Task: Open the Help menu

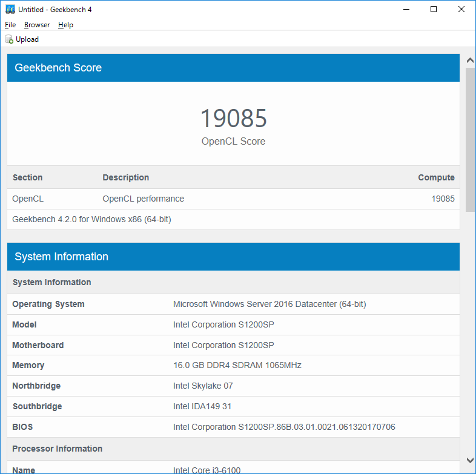Action: click(65, 25)
